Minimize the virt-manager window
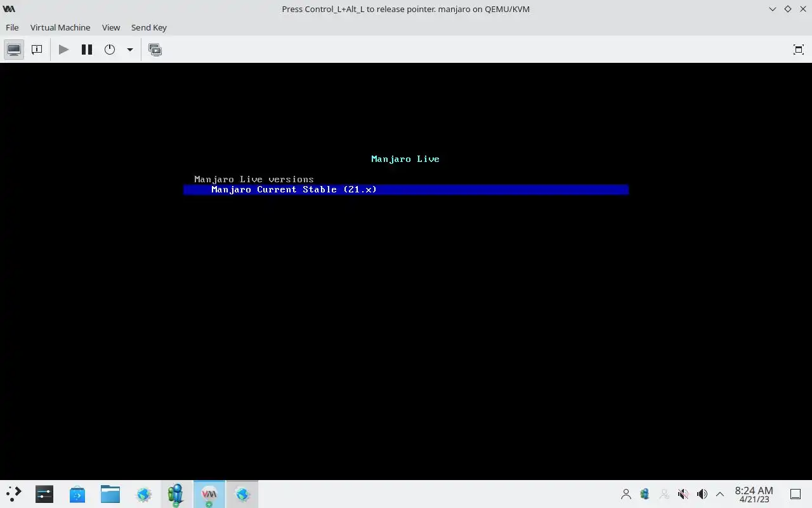The height and width of the screenshot is (508, 812). click(772, 9)
